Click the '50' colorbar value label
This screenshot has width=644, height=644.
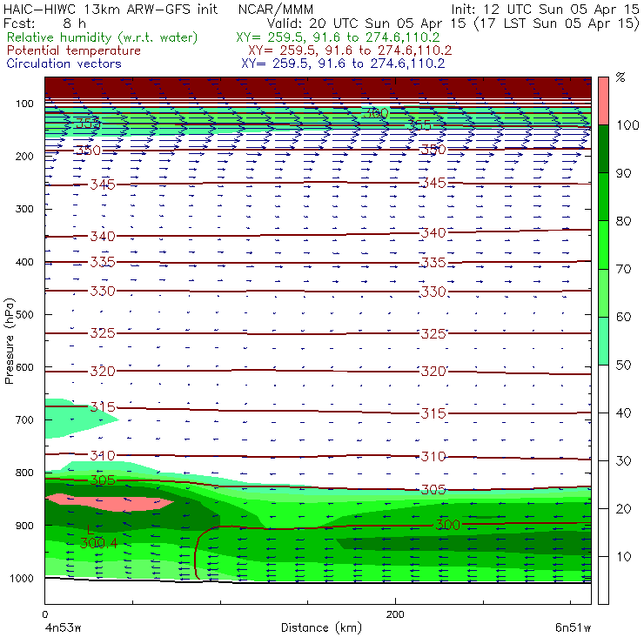click(623, 365)
